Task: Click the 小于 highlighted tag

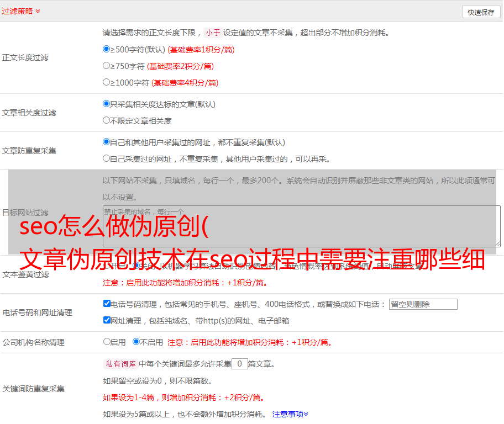Action: (x=213, y=33)
